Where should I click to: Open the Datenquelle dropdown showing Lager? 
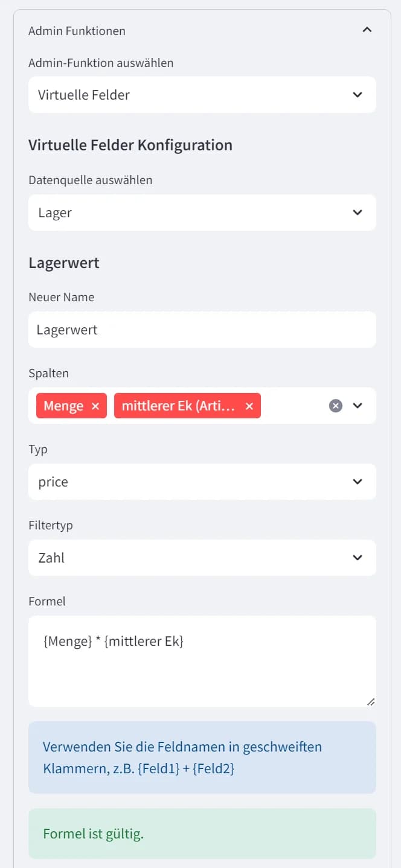pyautogui.click(x=202, y=212)
